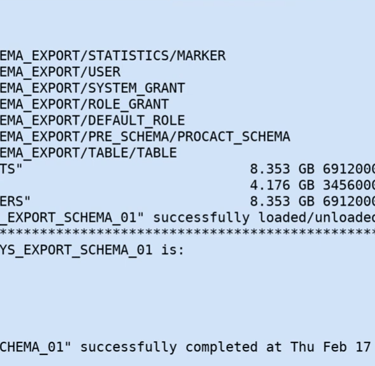Click the TABLE/TABLE export line
375x366 pixels.
[x=88, y=153]
